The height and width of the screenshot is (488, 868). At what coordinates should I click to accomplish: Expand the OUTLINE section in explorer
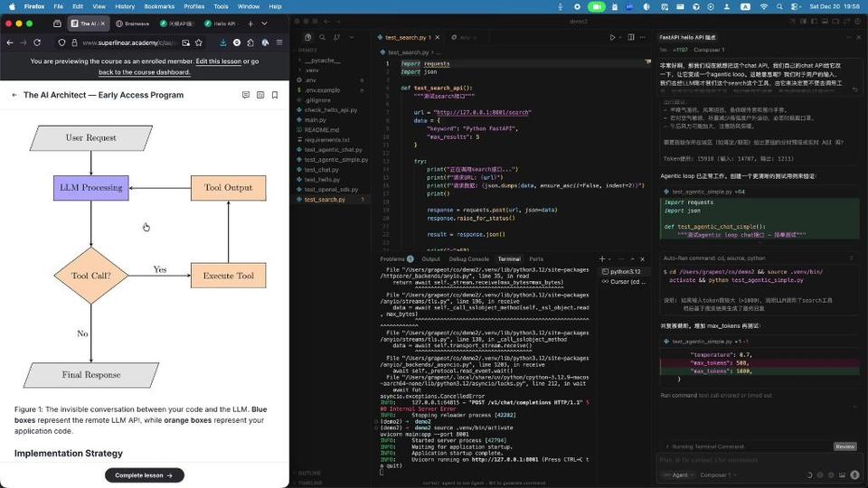309,474
